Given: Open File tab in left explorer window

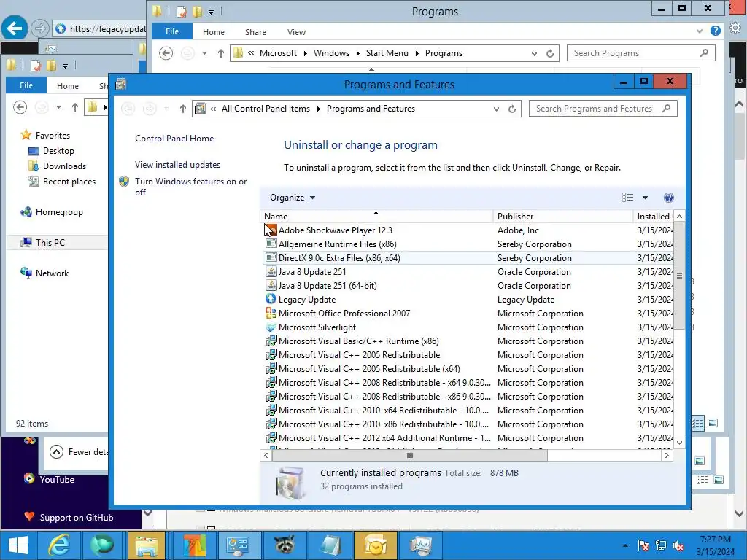Looking at the screenshot, I should (26, 85).
